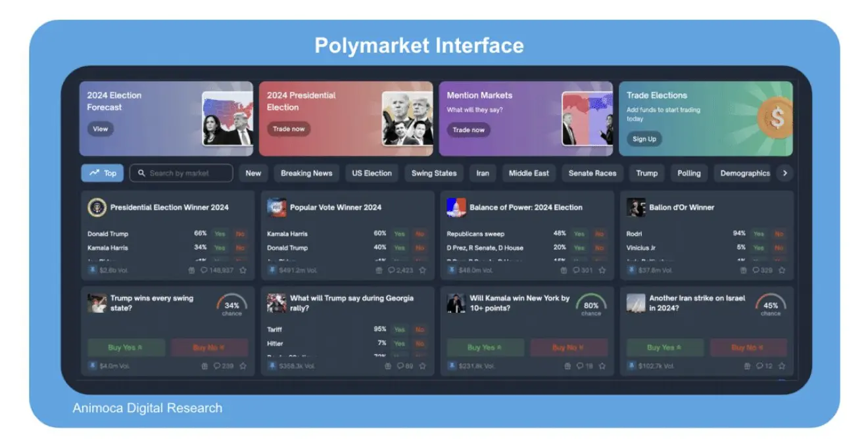Open the magnifier icon in the market search bar
Screen dimensions: 868x439
pos(141,173)
